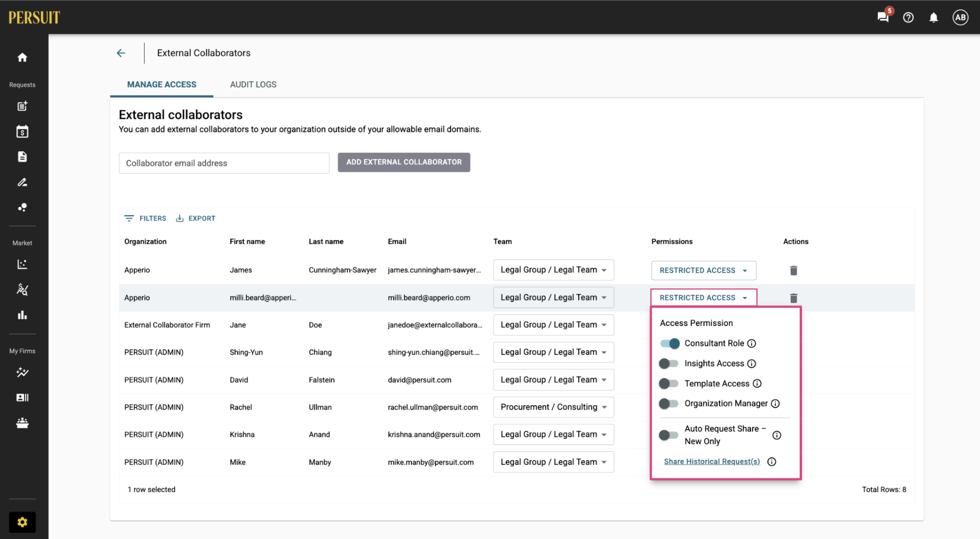Open the document icon in sidebar

[x=22, y=157]
